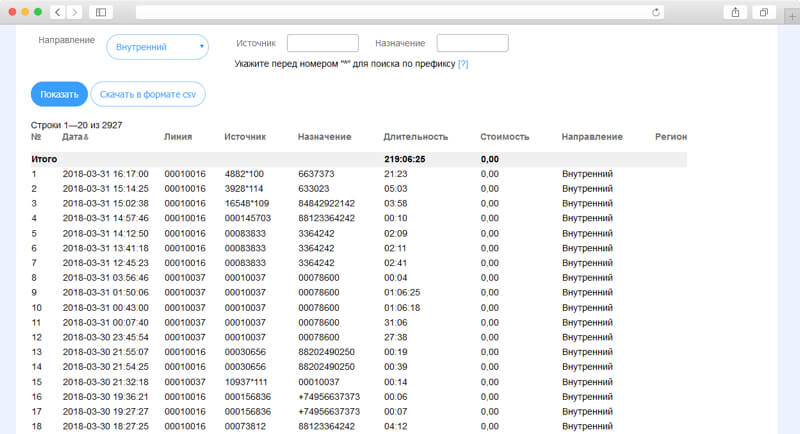Click source 10937*111
The height and width of the screenshot is (434, 800).
point(246,382)
